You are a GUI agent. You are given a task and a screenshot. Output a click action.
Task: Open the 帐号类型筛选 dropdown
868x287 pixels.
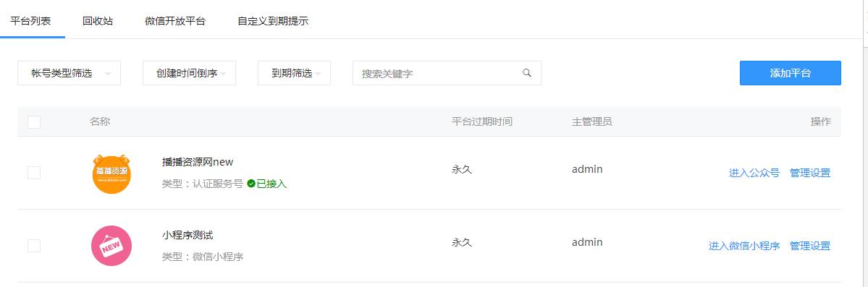(x=69, y=74)
